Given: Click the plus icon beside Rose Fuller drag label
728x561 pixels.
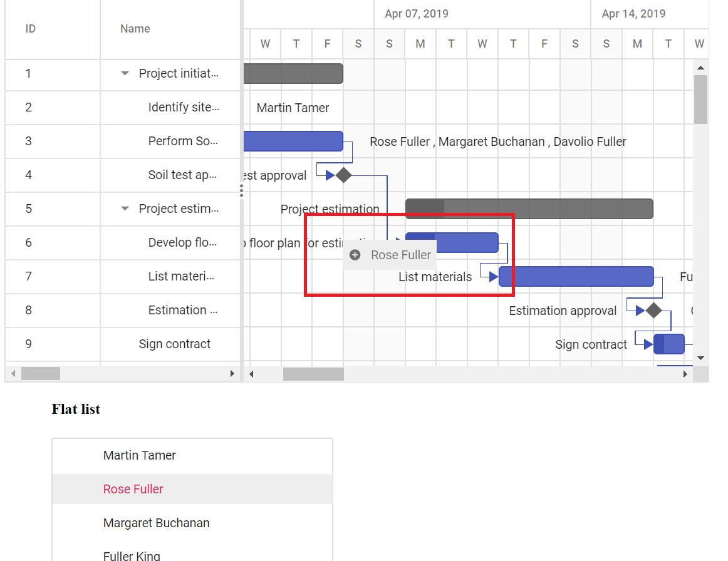Looking at the screenshot, I should point(355,255).
